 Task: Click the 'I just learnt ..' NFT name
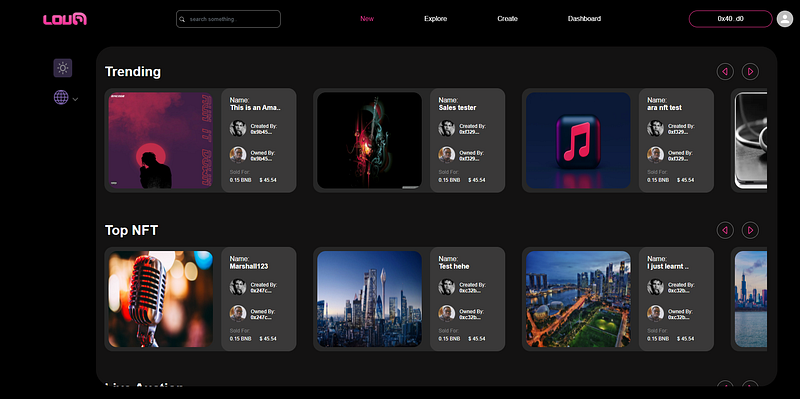click(x=668, y=266)
